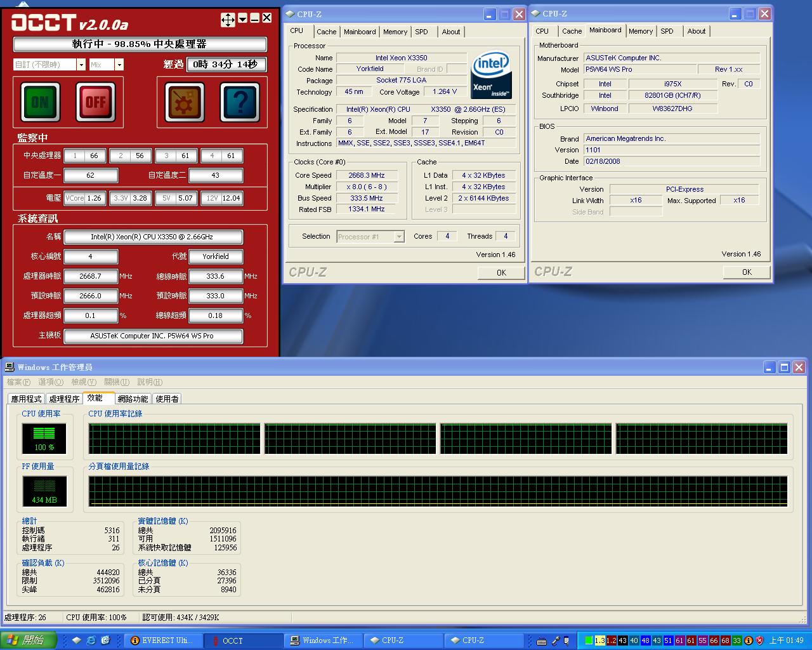The width and height of the screenshot is (812, 650).
Task: Switch to second CPU-Z taskbar button
Action: tap(485, 641)
